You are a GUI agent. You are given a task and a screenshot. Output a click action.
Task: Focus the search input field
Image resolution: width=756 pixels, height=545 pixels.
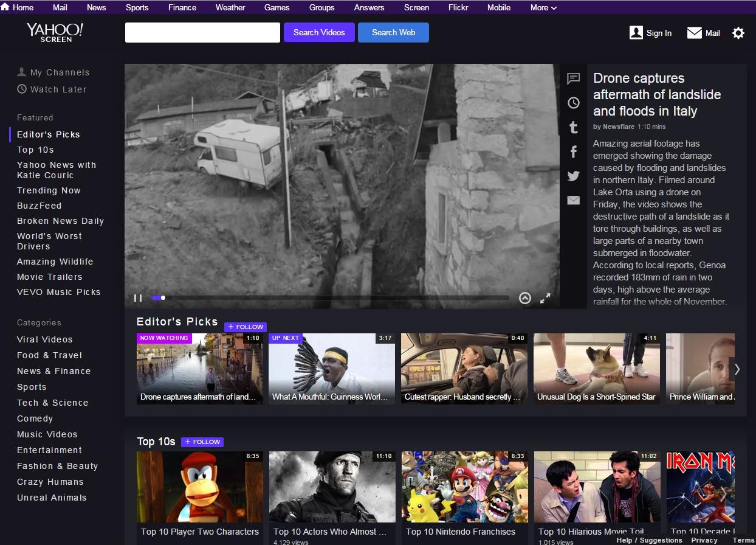click(202, 33)
